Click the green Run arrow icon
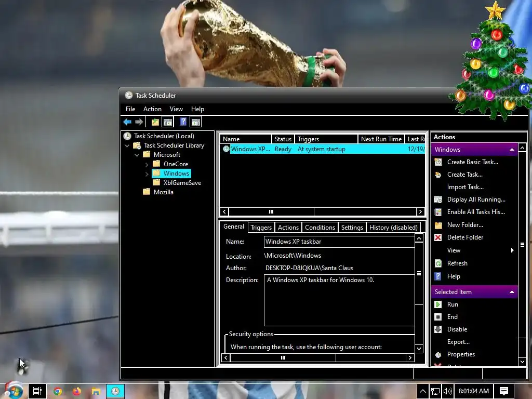This screenshot has width=532, height=399. pyautogui.click(x=438, y=304)
